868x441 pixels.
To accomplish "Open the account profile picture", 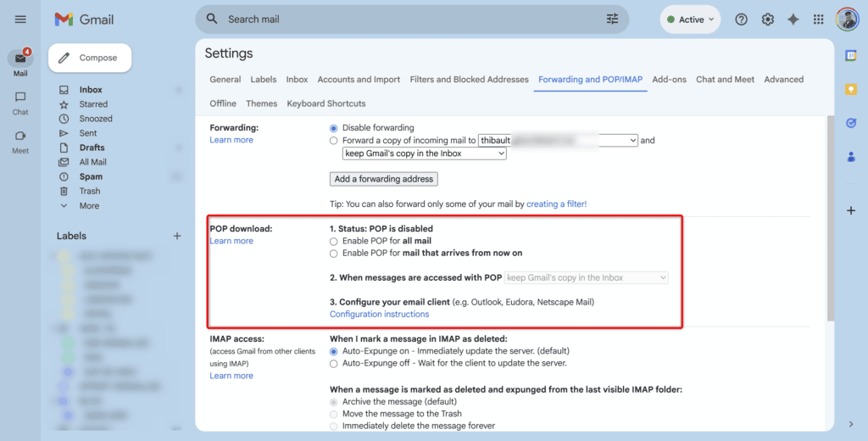I will 847,20.
